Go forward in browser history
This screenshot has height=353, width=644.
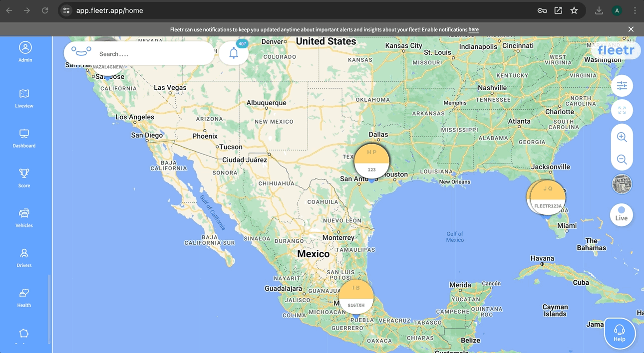click(x=27, y=10)
